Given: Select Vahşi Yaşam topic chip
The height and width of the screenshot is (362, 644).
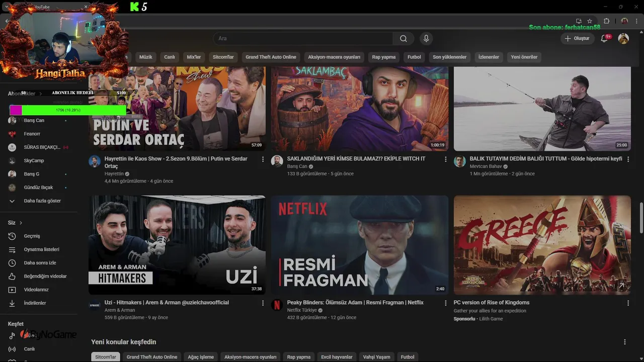Looking at the screenshot, I should click(376, 357).
